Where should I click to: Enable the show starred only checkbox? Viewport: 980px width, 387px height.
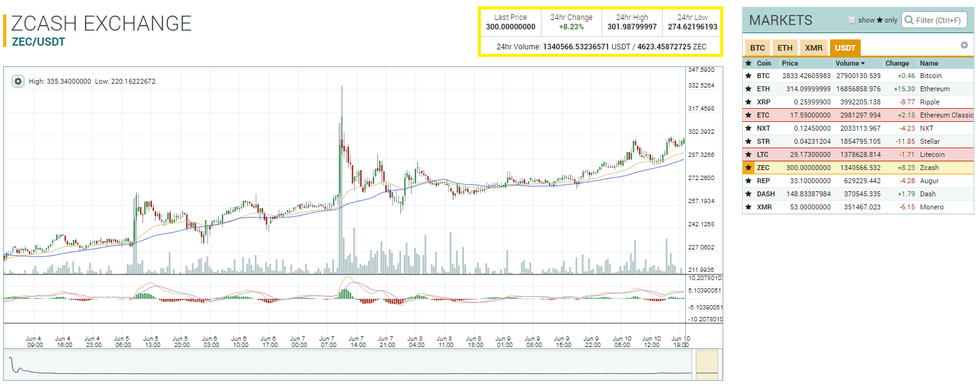851,20
